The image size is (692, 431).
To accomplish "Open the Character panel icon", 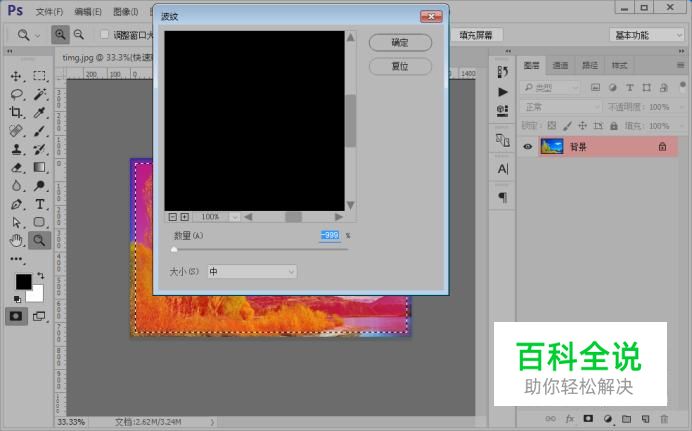I will click(x=503, y=169).
